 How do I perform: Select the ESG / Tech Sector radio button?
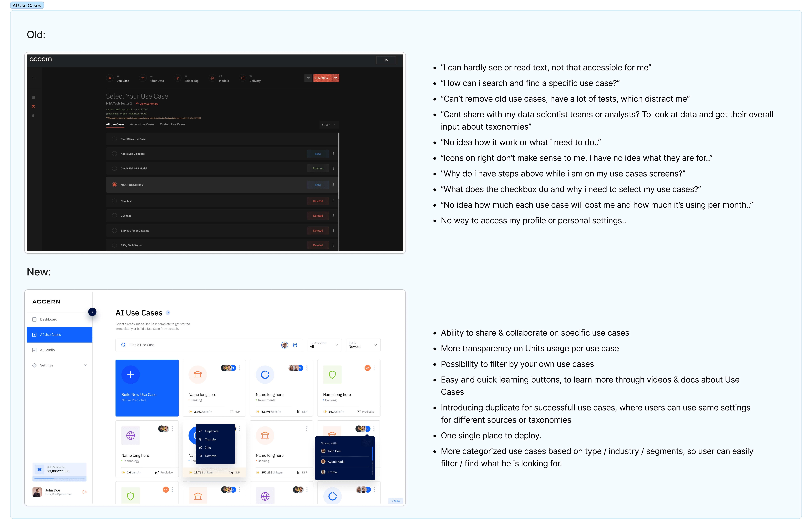coord(115,246)
